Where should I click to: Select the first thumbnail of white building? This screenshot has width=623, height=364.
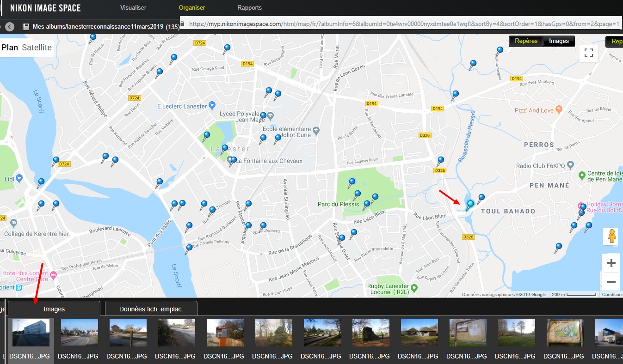pos(31,333)
